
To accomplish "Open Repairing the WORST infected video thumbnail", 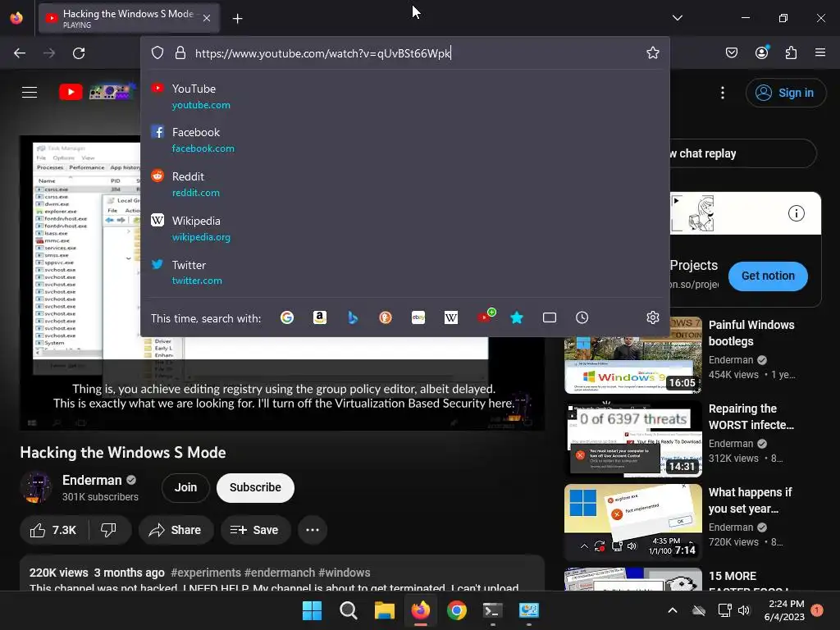I will coord(632,439).
